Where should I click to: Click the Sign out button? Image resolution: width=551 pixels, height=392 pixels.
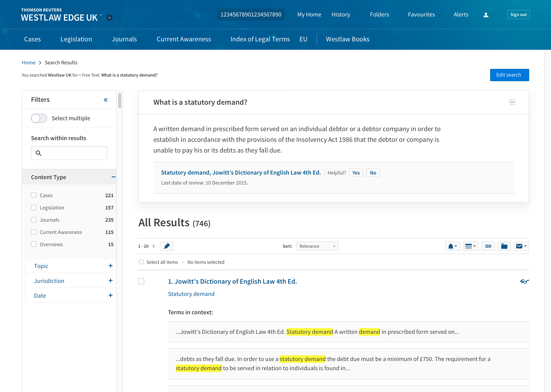[x=518, y=15]
